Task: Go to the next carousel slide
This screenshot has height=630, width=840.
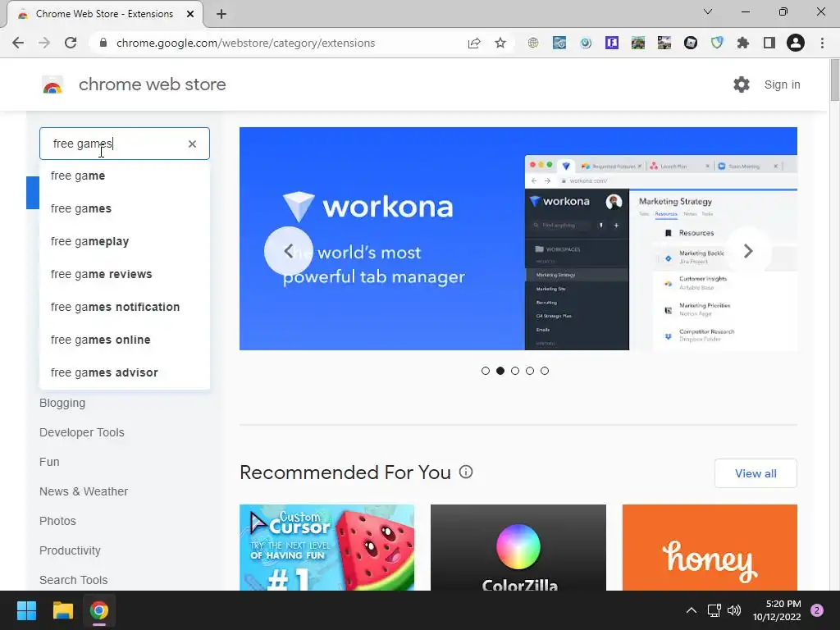Action: 748,251
